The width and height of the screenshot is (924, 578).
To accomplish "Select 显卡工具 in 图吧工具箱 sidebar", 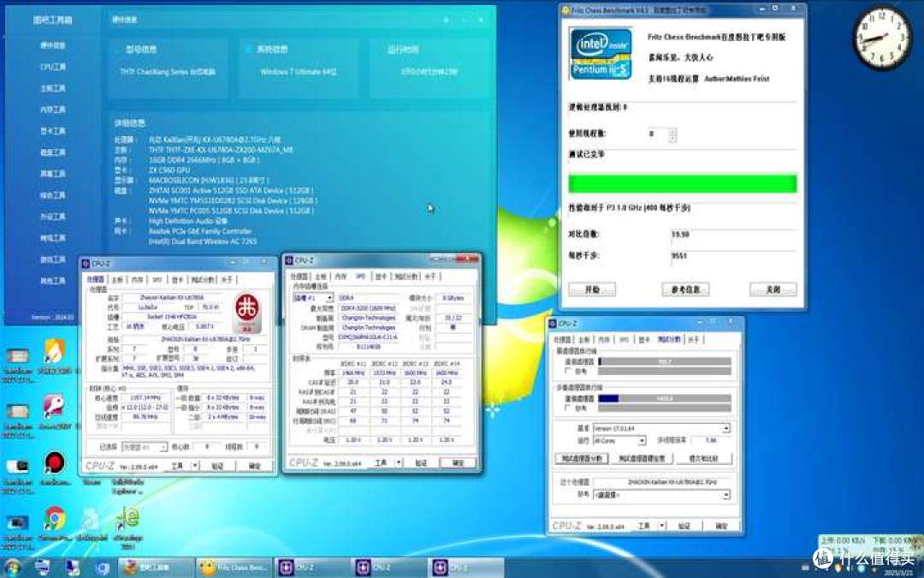I will (53, 131).
